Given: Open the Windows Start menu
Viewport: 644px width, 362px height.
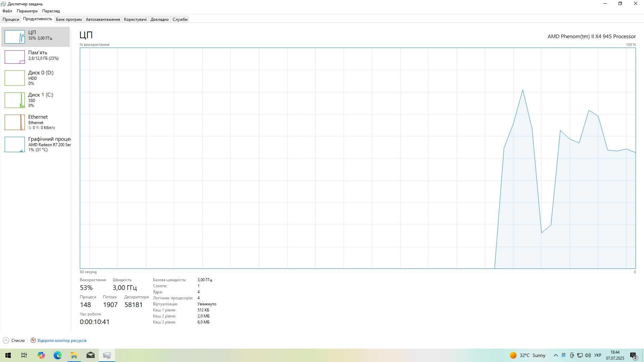Looking at the screenshot, I should (8, 355).
